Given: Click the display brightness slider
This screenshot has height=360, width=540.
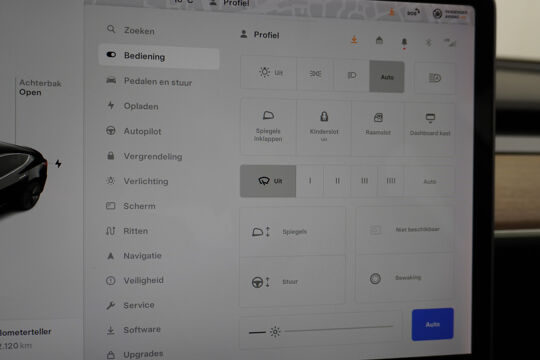Looking at the screenshot, I should pos(339,329).
